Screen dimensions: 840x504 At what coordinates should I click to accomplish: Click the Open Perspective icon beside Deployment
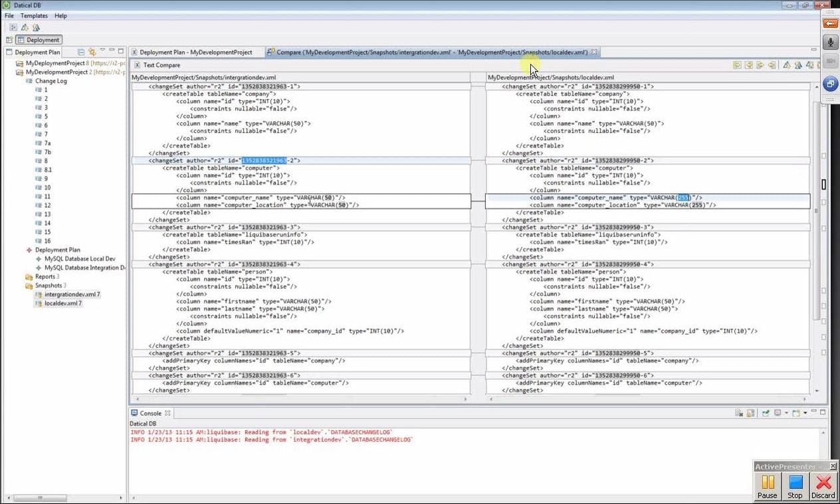[9, 40]
